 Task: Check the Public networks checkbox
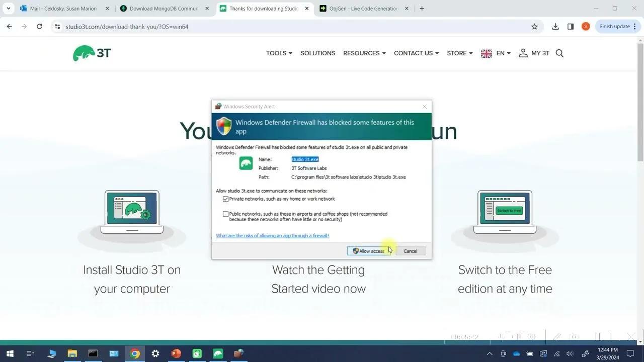(x=225, y=214)
